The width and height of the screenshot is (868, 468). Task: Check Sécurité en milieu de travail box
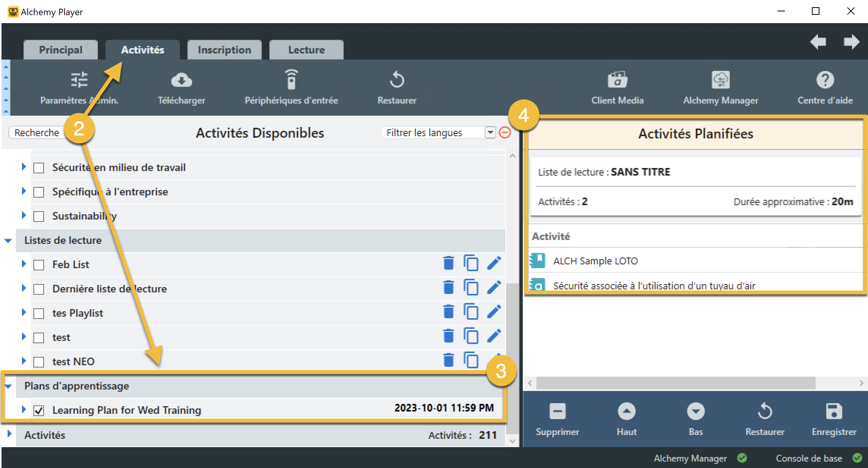pos(39,168)
